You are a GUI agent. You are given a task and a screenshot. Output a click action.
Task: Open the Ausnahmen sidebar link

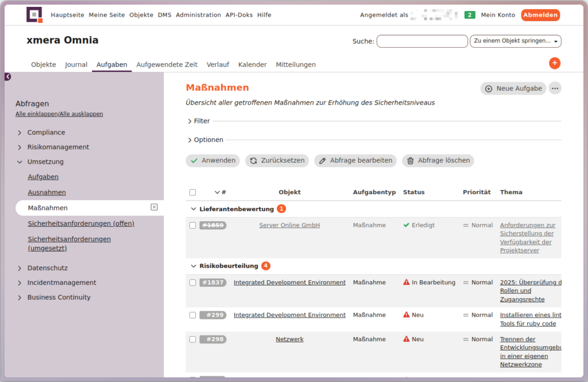pos(47,192)
